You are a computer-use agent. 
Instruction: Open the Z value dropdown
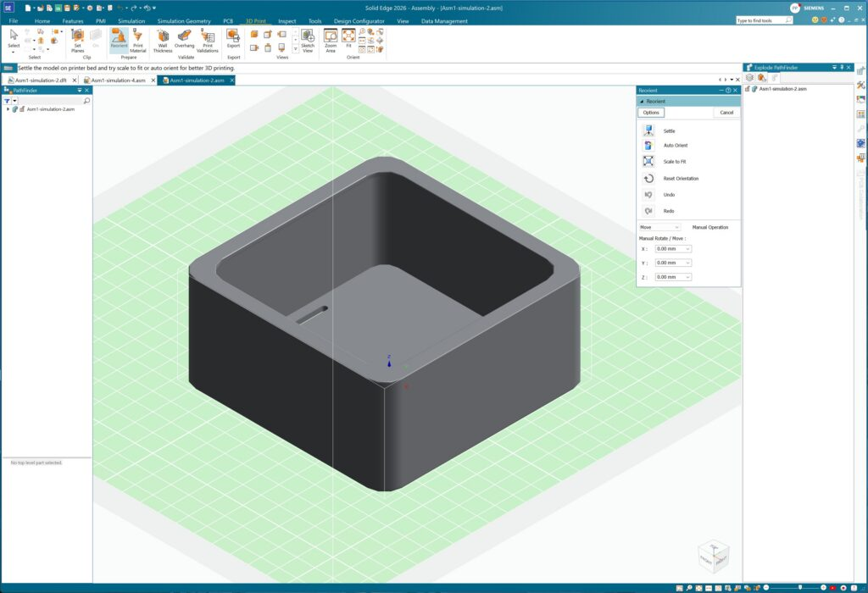click(x=688, y=276)
